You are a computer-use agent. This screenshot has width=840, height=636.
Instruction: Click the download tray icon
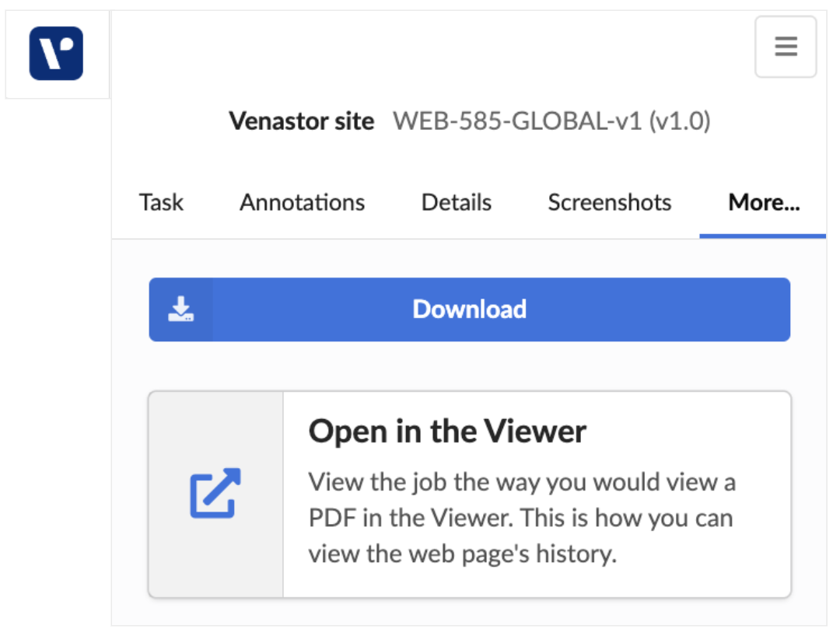click(181, 309)
